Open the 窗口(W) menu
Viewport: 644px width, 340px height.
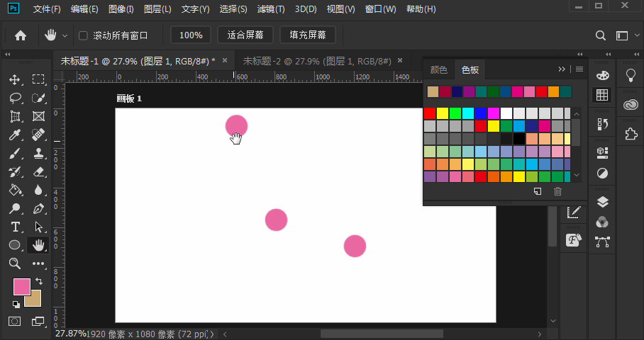pos(380,9)
